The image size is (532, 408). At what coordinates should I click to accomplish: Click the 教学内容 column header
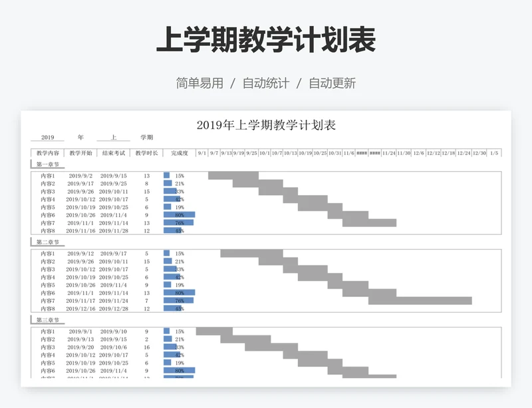coord(47,153)
